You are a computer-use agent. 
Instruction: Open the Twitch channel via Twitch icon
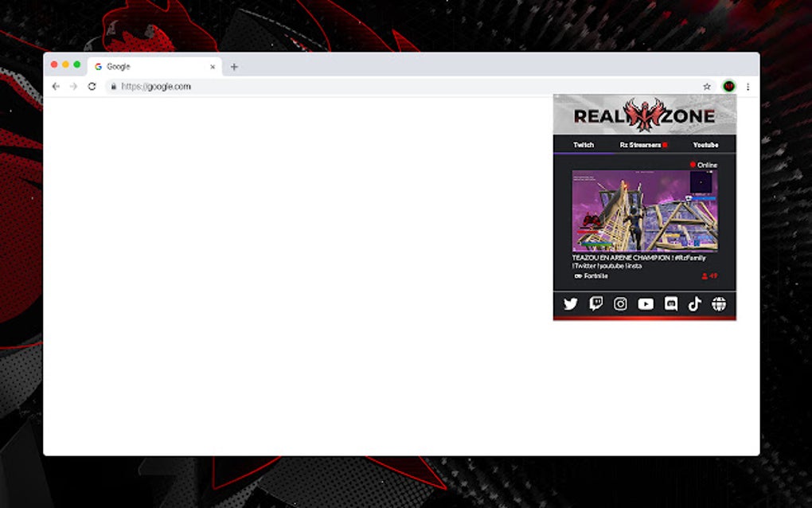click(595, 304)
